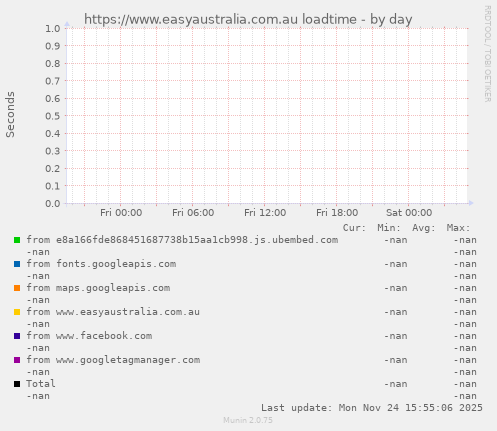Image resolution: width=497 pixels, height=431 pixels.
Task: Click the Cur: column header
Action: point(354,228)
